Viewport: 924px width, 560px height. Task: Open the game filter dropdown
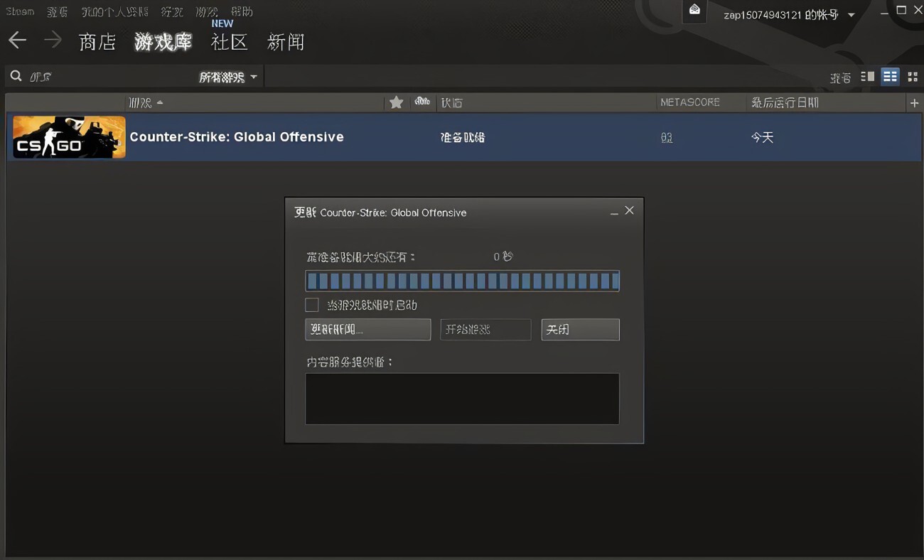pos(228,77)
